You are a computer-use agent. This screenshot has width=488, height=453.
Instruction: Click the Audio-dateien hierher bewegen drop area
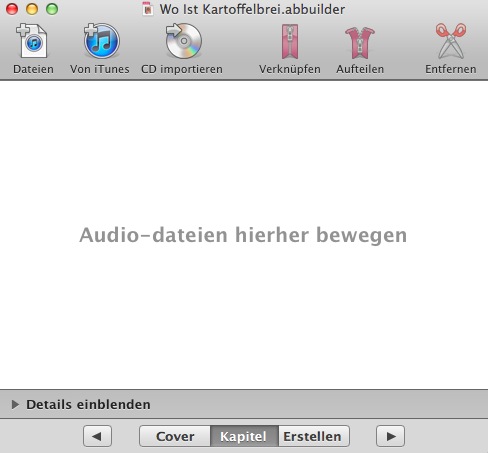[244, 235]
